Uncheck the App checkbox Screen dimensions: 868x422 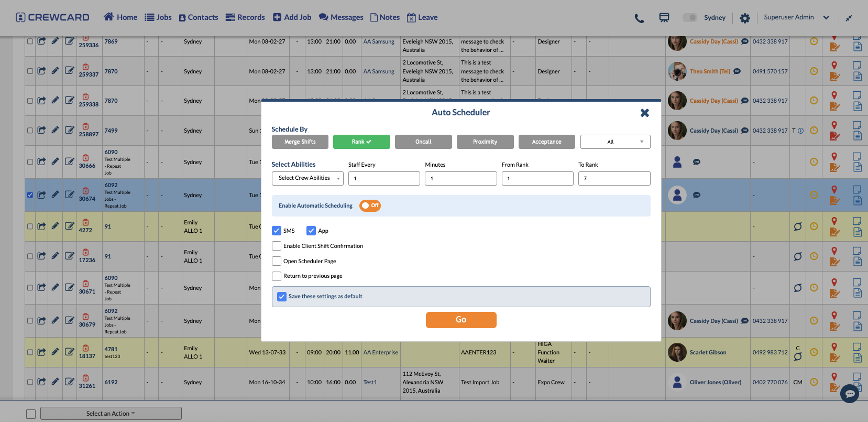(311, 231)
